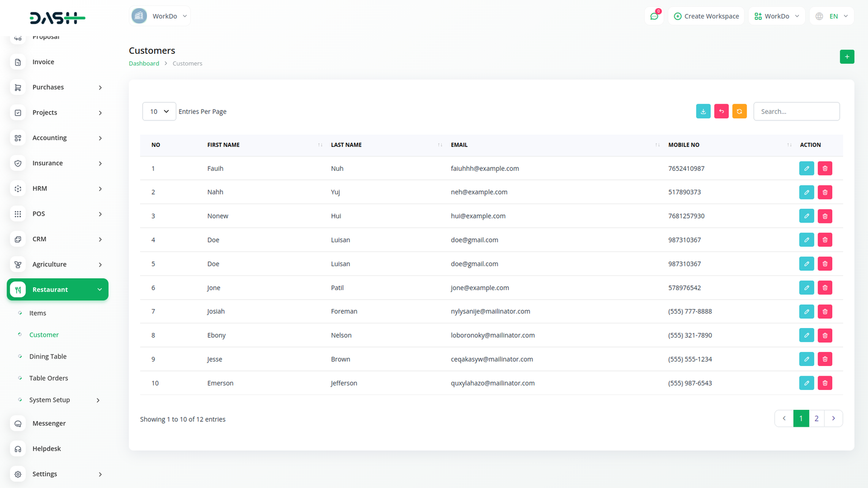
Task: Open Dining Table in sidebar
Action: click(48, 356)
